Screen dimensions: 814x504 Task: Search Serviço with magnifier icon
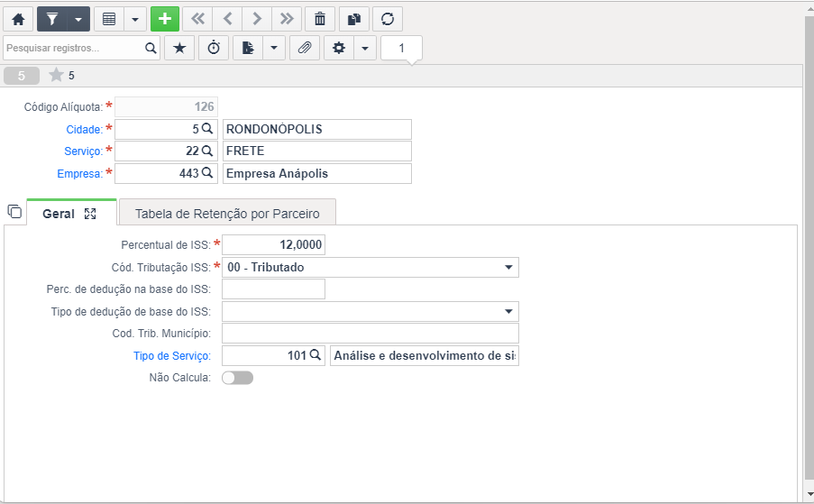(207, 151)
